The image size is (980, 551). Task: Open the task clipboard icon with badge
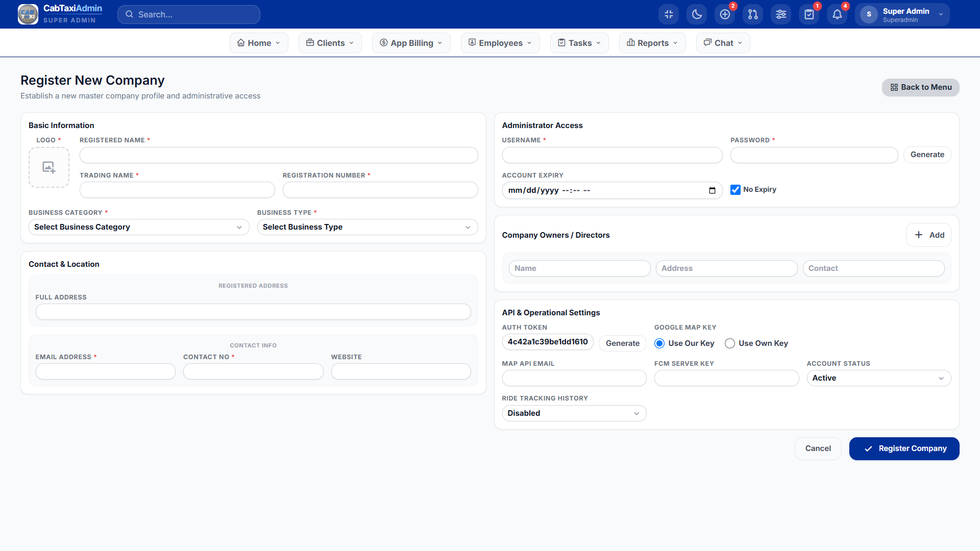(x=809, y=14)
